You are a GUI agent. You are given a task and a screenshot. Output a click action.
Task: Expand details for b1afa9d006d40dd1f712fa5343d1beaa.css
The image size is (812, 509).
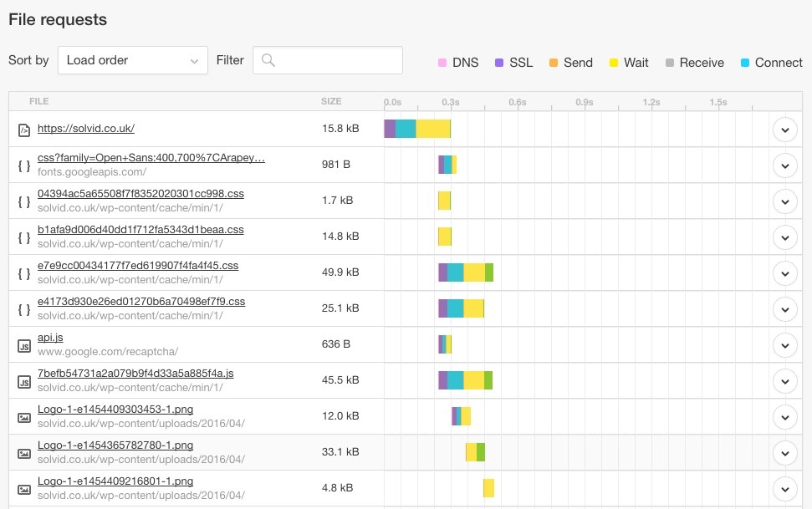tap(785, 237)
